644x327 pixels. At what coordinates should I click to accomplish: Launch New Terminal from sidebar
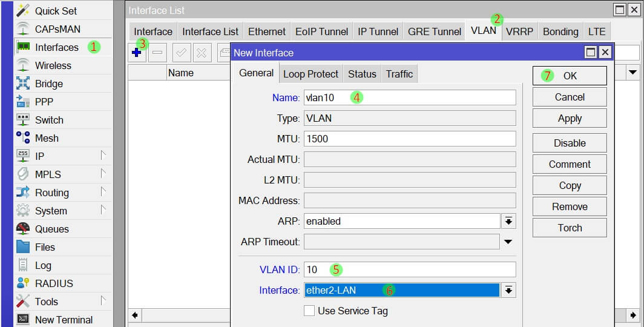(x=64, y=320)
